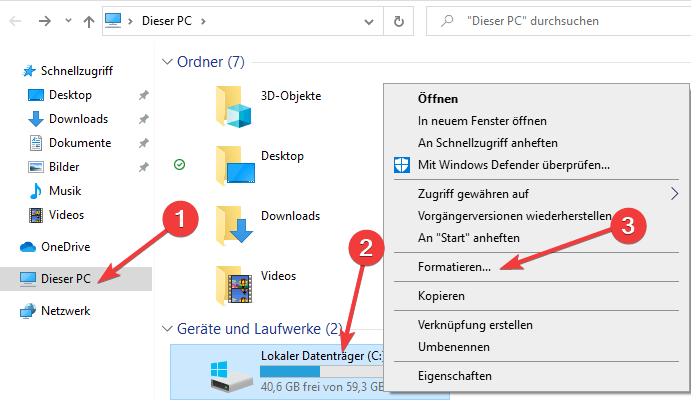
Task: Click the Windows Defender shield icon
Action: point(401,165)
